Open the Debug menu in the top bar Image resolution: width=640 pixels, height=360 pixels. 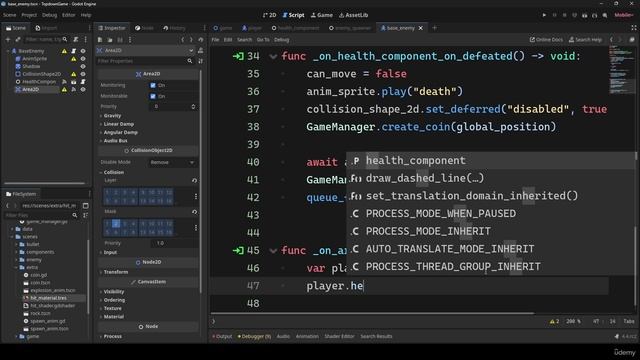[x=49, y=15]
